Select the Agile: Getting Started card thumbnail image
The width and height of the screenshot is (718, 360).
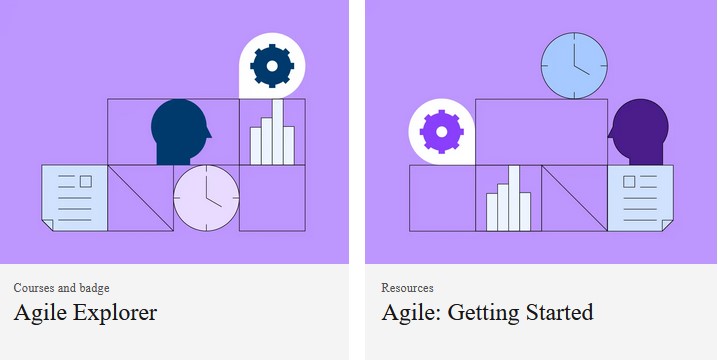coord(541,132)
